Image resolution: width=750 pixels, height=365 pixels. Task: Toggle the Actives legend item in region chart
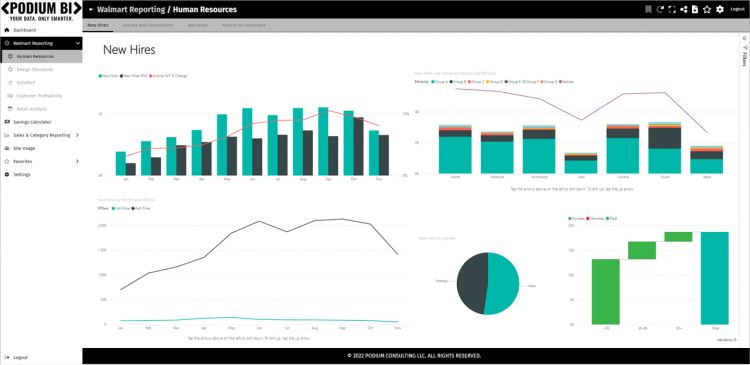tap(566, 82)
